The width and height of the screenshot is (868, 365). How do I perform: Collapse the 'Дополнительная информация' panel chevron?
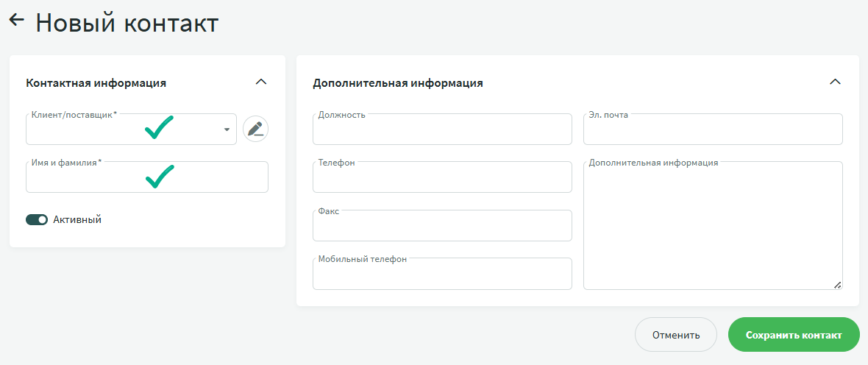tap(834, 82)
